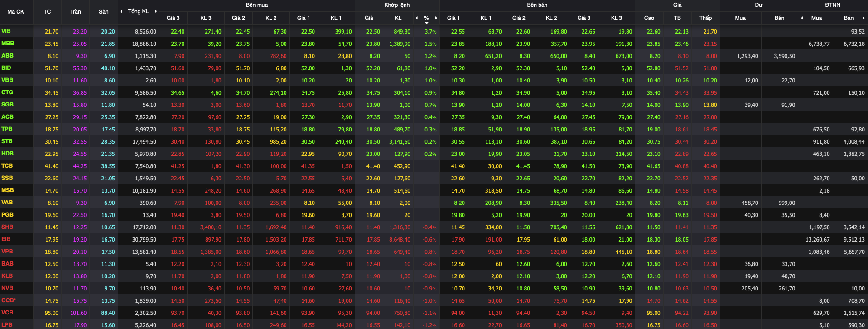Image resolution: width=868 pixels, height=329 pixels.
Task: Select the ACB ticker
Action: point(7,117)
